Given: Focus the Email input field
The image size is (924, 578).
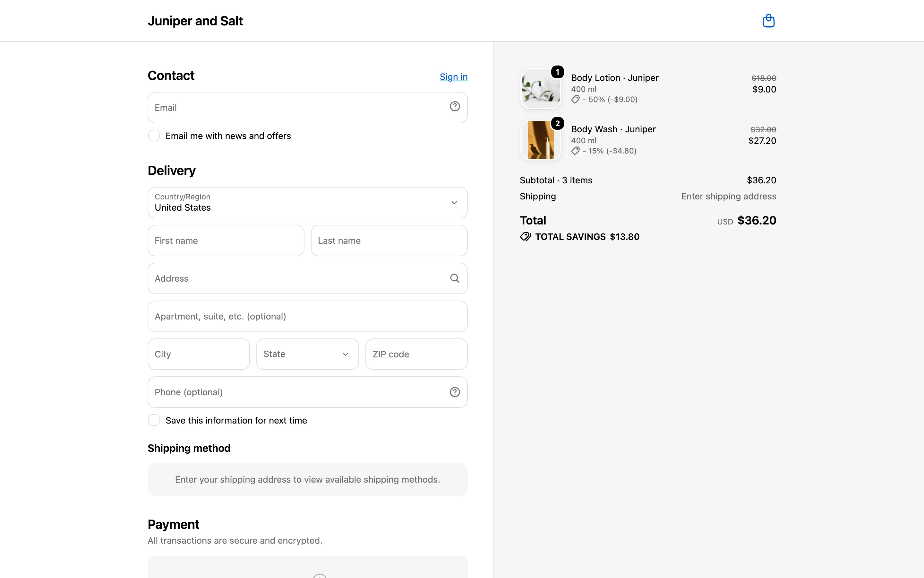Looking at the screenshot, I should coord(307,108).
